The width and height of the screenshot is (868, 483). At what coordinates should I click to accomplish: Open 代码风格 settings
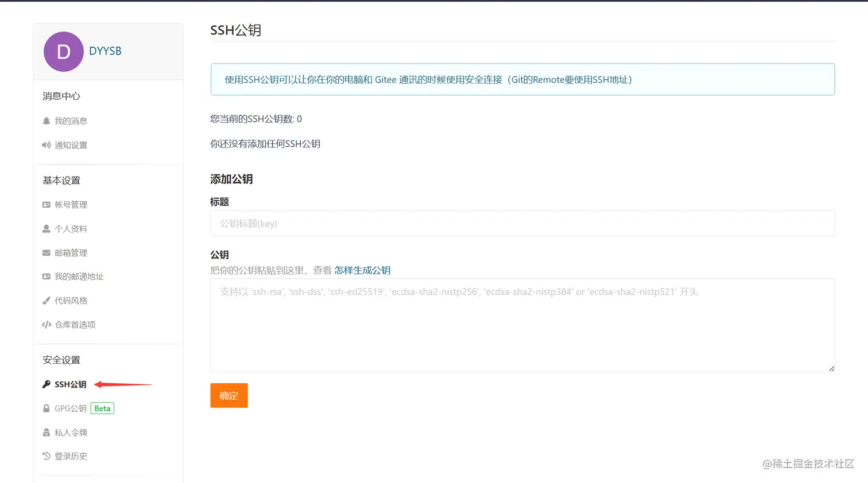click(71, 301)
